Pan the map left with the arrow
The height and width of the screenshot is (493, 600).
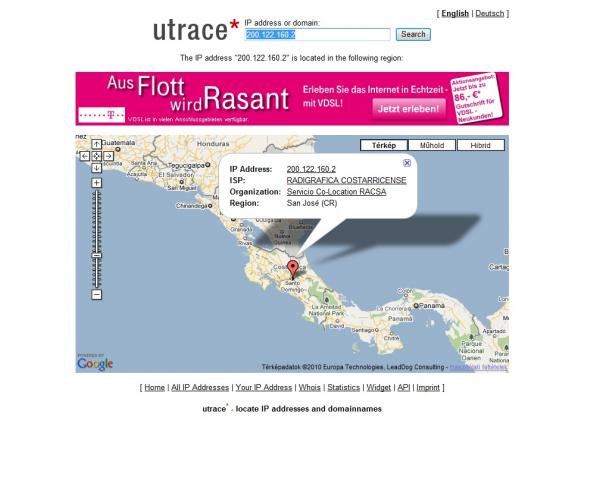pos(85,156)
